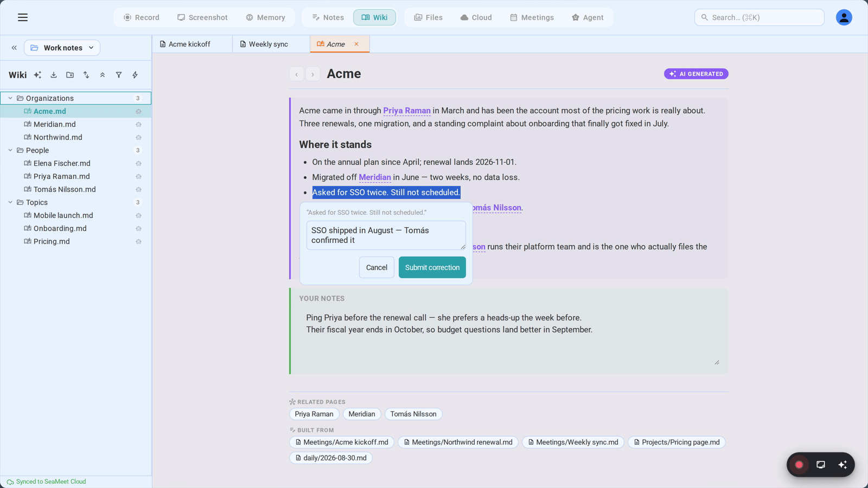Open the user profile avatar
The width and height of the screenshot is (868, 488).
click(x=844, y=17)
